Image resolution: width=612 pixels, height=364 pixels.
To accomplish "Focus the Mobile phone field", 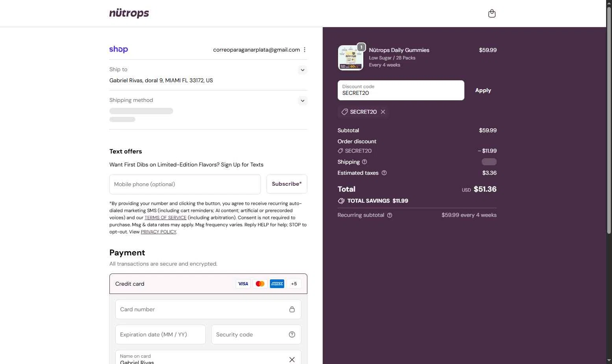I will coord(185,184).
